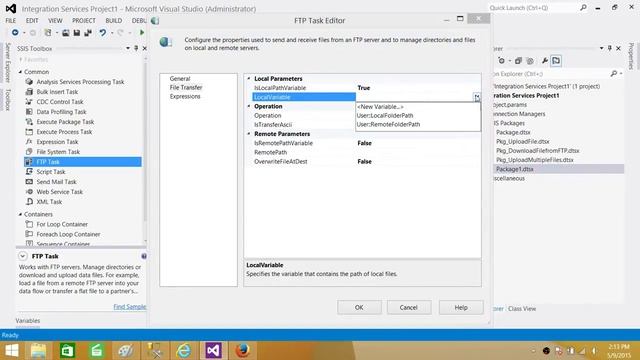Open Solution Explorer window options dropdown
This screenshot has width=640, height=360.
[601, 48]
